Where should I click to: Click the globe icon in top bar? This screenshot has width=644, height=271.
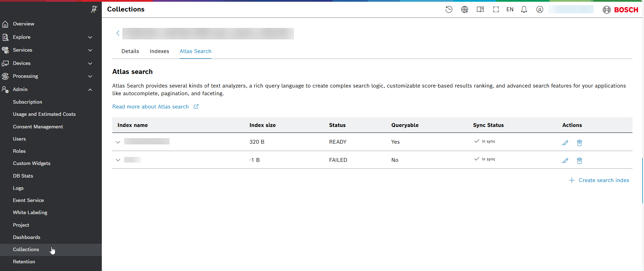click(464, 9)
